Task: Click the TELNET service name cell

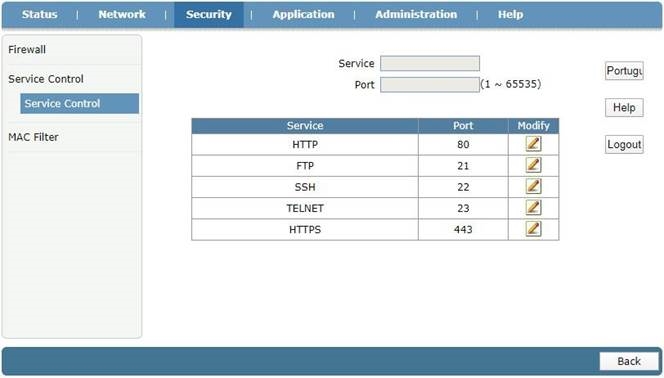Action: tap(305, 208)
